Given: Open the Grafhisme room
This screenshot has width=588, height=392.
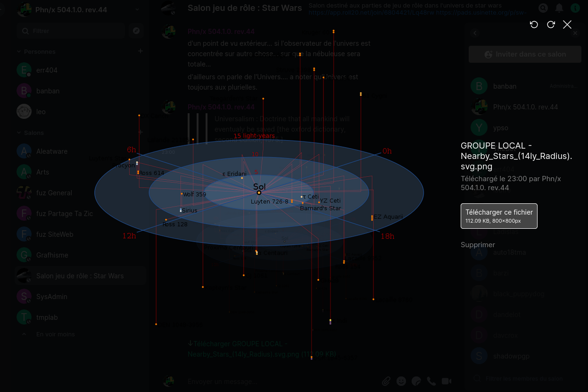Looking at the screenshot, I should tap(80, 255).
